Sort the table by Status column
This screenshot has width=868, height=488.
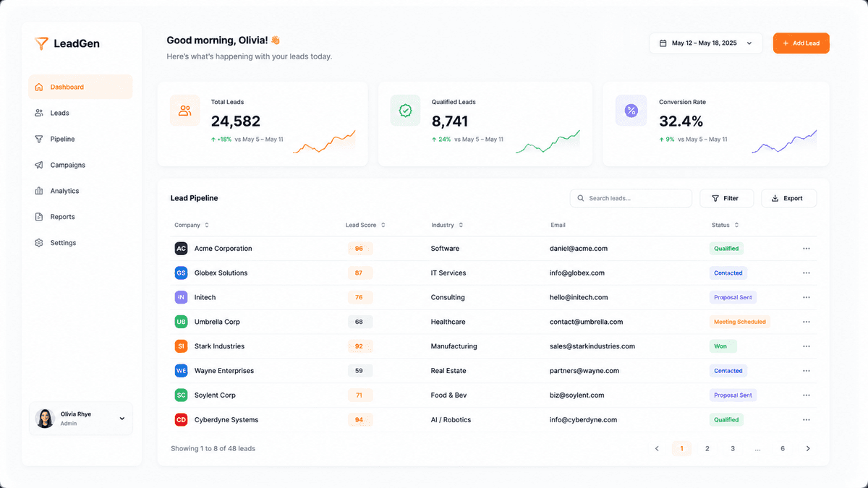[x=726, y=225]
